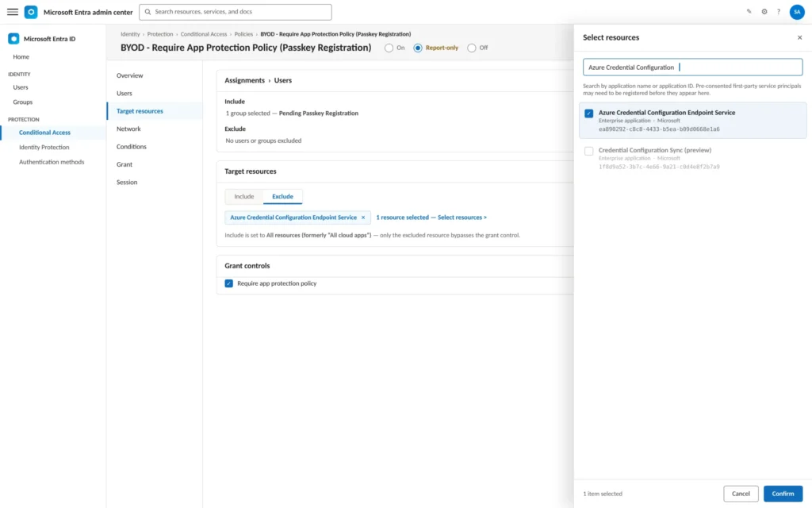Click the Protection breadcrumb
The width and height of the screenshot is (812, 508).
[x=160, y=34]
